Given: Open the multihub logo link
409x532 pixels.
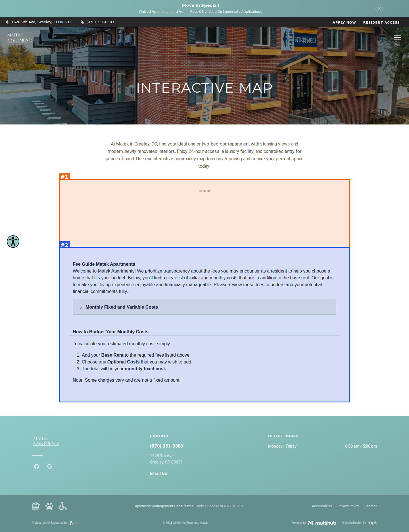Looking at the screenshot, I should (322, 523).
